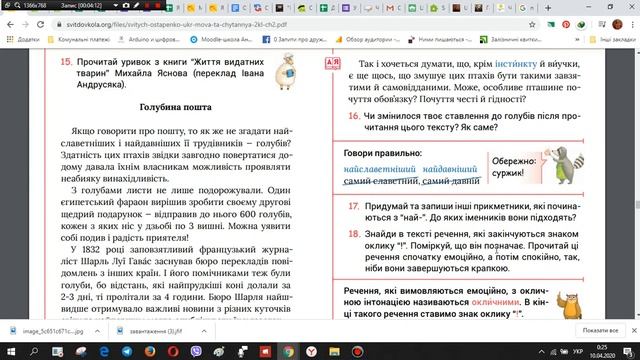
Task: Open the Залізничні квитки bookmark
Action: point(511,40)
